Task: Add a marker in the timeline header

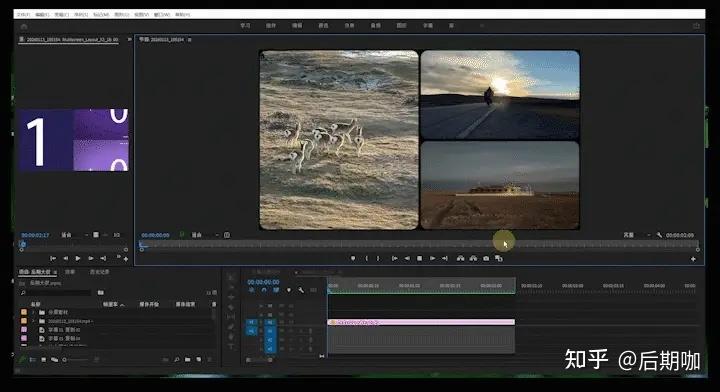Action: (x=288, y=290)
